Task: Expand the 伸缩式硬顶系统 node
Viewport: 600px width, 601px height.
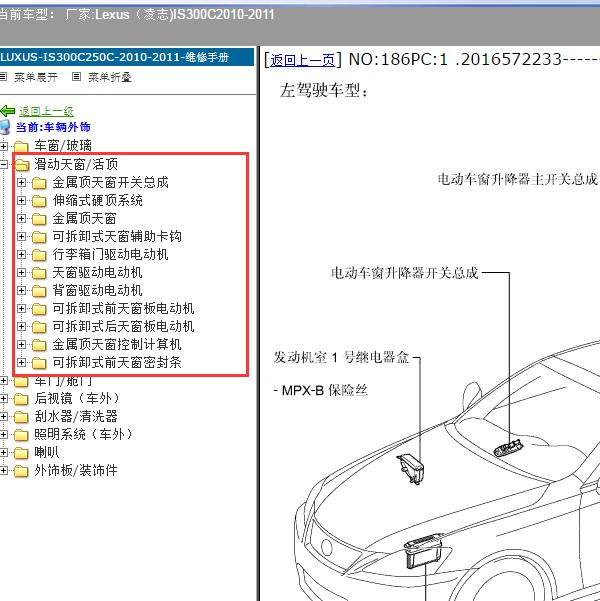Action: (x=21, y=200)
